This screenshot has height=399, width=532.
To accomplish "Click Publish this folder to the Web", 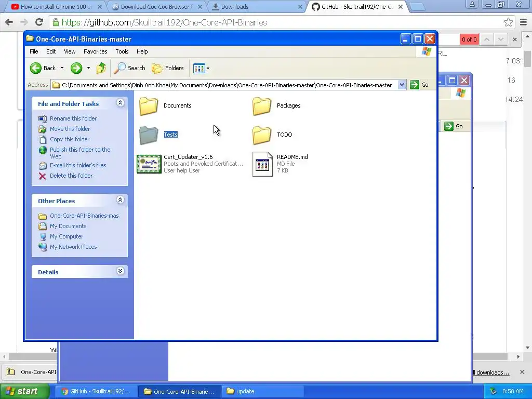I will [80, 153].
